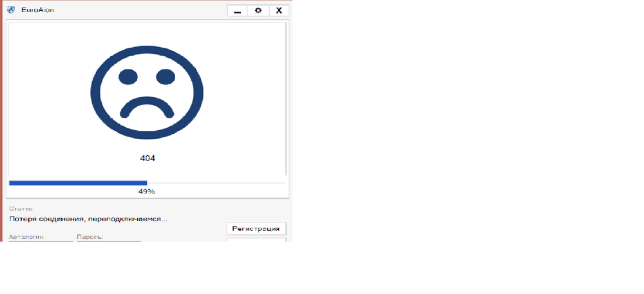Click the EuroAion window title text
Screen dimensions: 644x294
(x=36, y=10)
